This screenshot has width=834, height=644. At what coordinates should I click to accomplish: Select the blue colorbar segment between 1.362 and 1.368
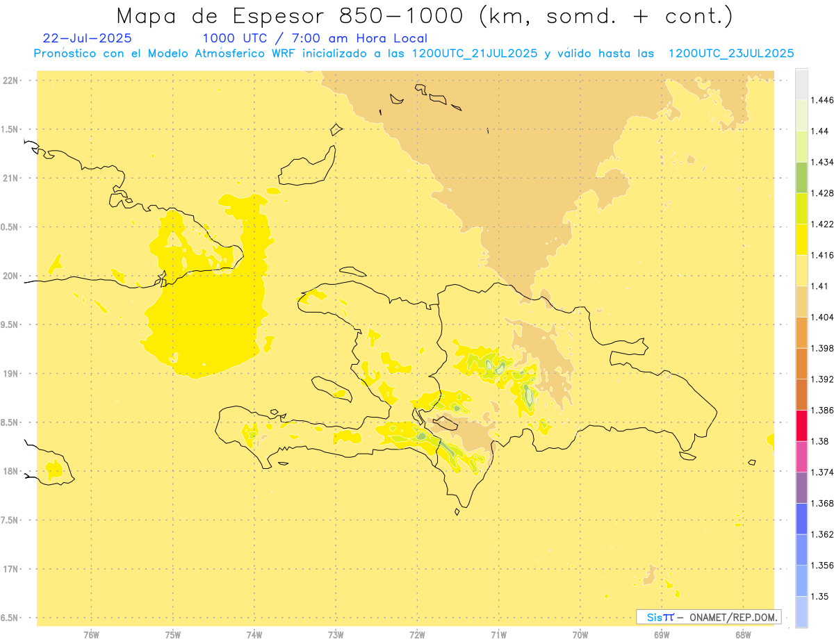(801, 519)
